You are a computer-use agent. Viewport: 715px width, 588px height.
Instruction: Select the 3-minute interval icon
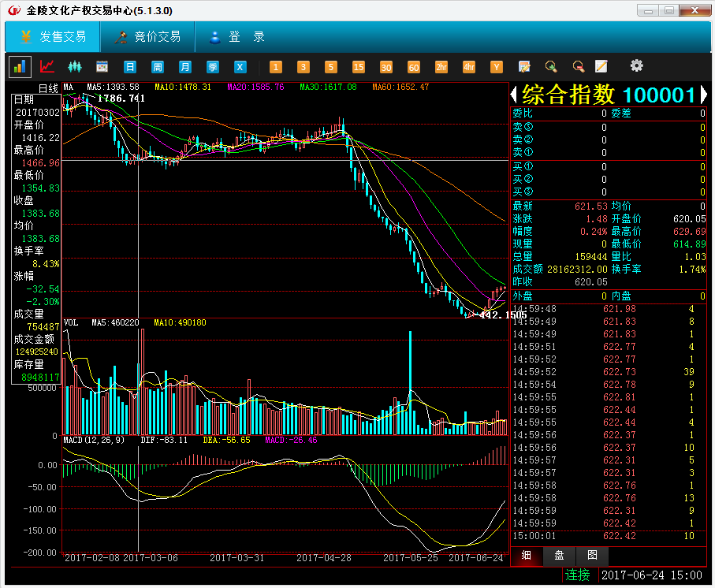(x=304, y=67)
